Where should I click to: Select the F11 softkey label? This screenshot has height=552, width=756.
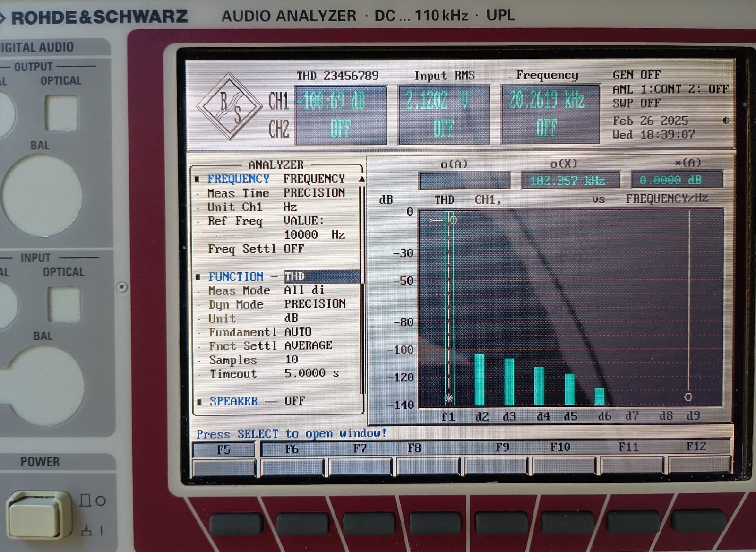click(628, 447)
